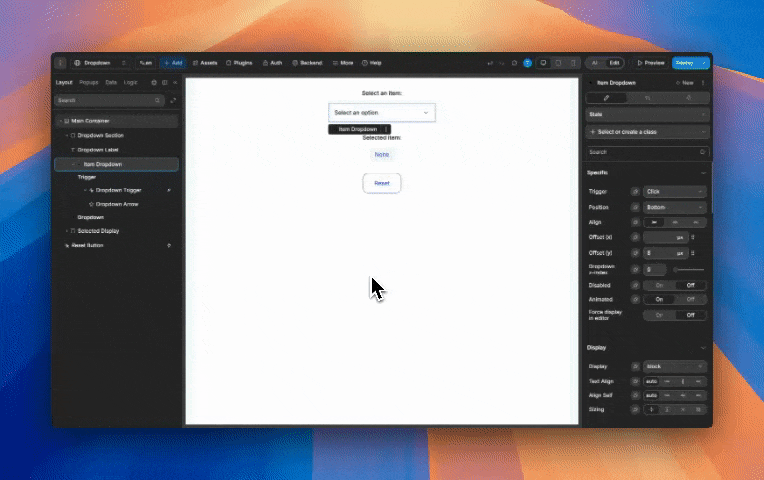
Task: Set Disabled to On
Action: (659, 285)
